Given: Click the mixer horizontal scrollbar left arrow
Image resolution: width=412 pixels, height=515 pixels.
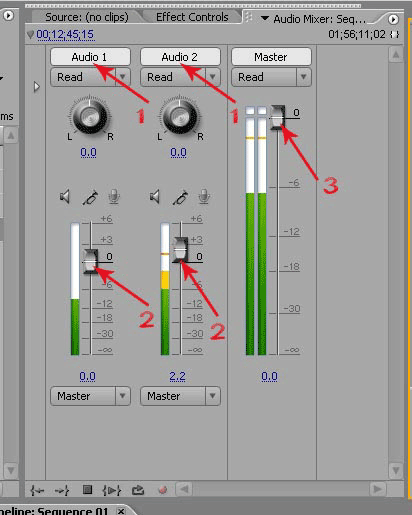Looking at the screenshot, I should 184,489.
